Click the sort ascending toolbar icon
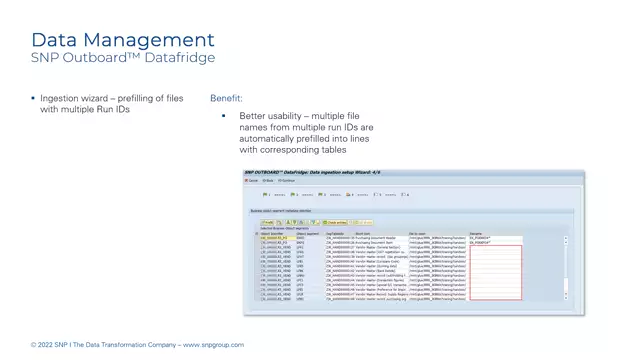Viewport: 640px width, 360px height. (288, 222)
